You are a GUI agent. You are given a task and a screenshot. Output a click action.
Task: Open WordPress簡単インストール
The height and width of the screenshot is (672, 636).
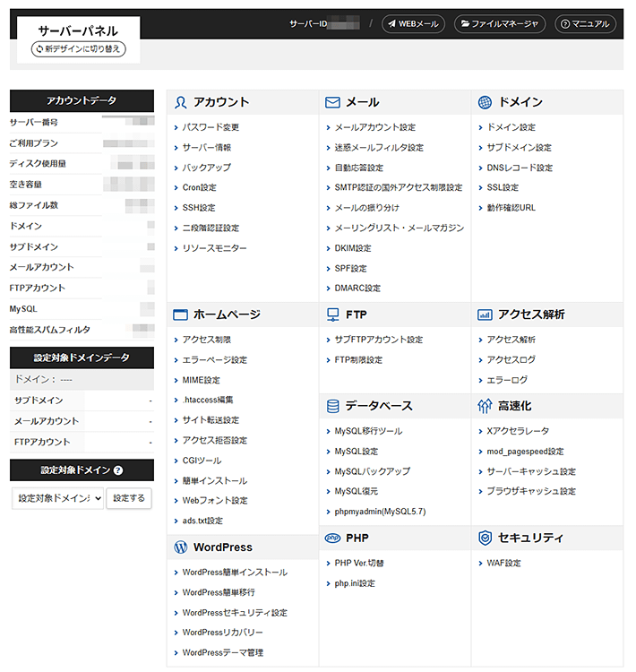point(235,573)
